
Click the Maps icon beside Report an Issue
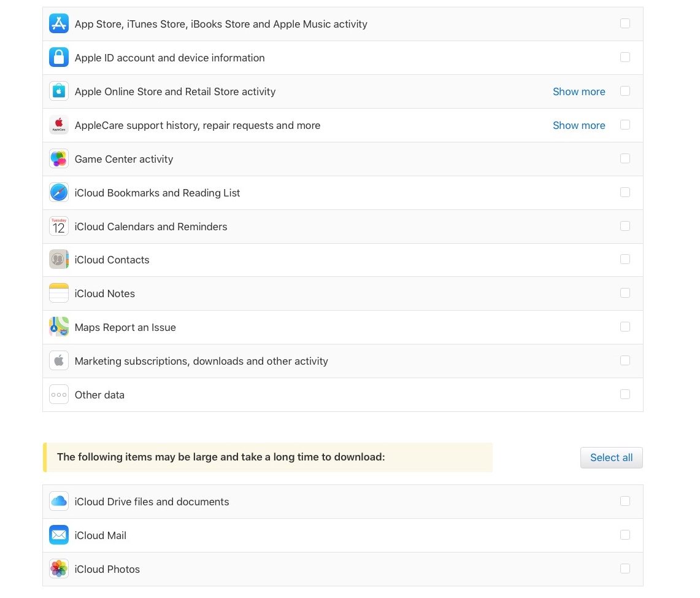click(x=59, y=327)
